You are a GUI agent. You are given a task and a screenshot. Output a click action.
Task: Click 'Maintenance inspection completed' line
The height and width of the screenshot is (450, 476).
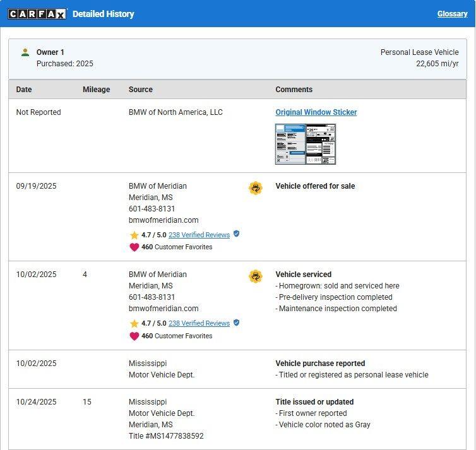[x=336, y=309]
